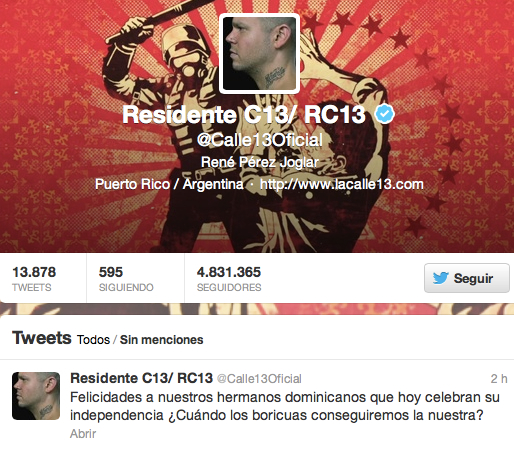Expand the tweet with Abrir
The width and height of the screenshot is (514, 450).
pos(83,434)
